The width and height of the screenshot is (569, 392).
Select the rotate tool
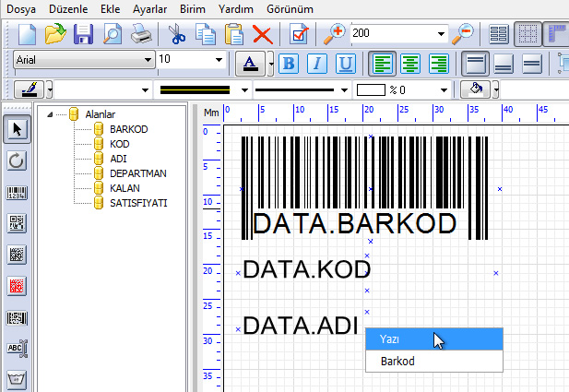click(17, 160)
